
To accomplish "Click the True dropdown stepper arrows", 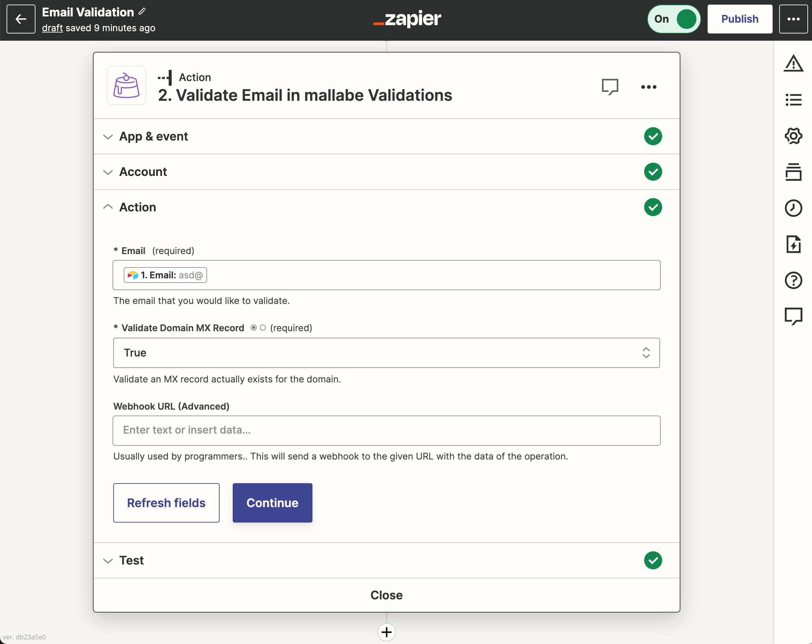I will 646,353.
